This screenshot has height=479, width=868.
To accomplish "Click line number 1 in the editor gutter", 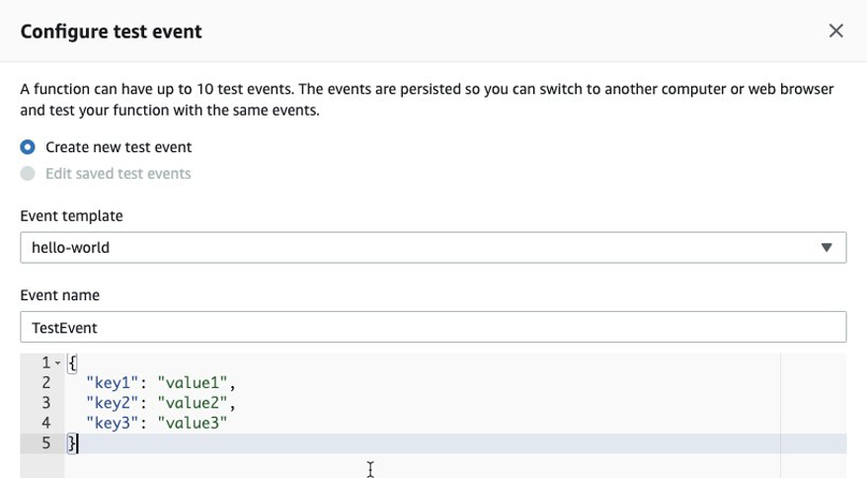I will tap(45, 363).
